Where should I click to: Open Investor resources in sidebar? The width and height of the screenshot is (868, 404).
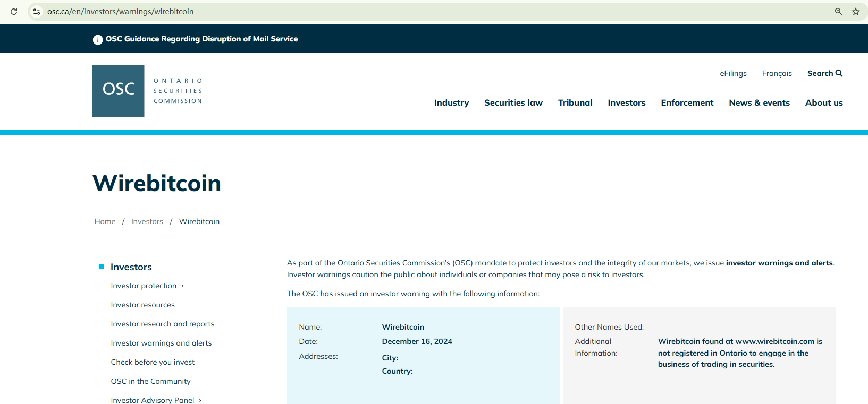point(143,305)
